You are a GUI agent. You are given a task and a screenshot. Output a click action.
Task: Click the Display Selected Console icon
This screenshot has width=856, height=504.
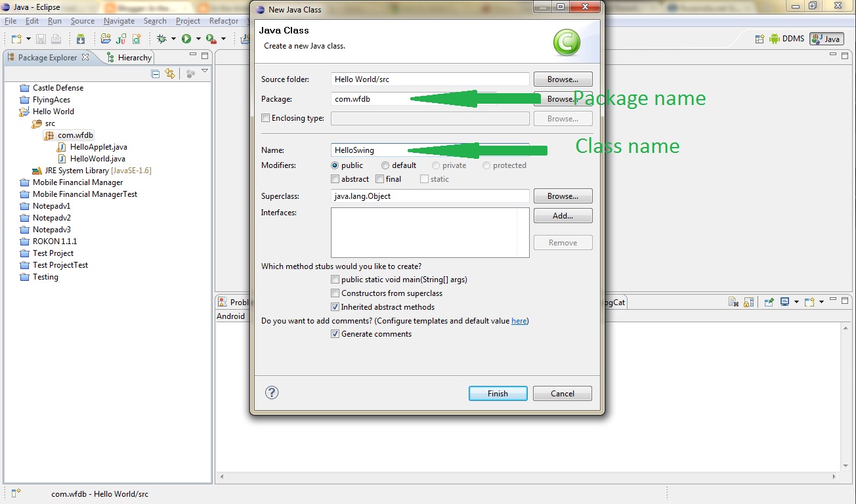(784, 302)
